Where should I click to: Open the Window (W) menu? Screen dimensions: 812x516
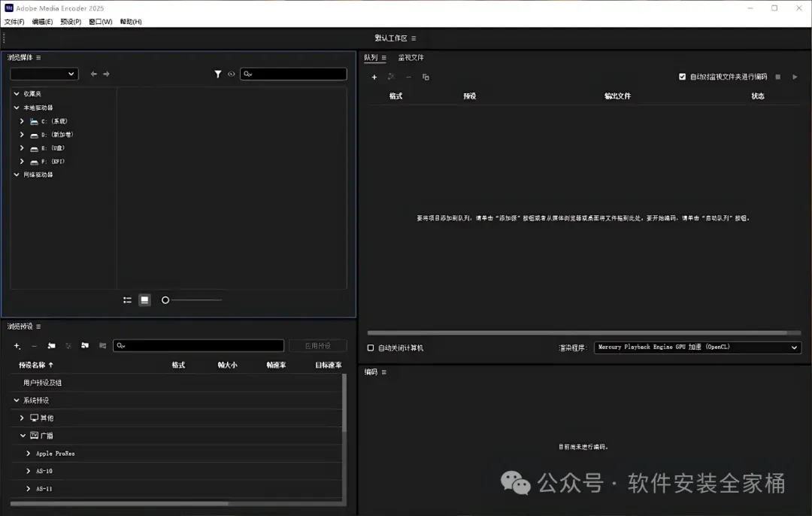[101, 22]
